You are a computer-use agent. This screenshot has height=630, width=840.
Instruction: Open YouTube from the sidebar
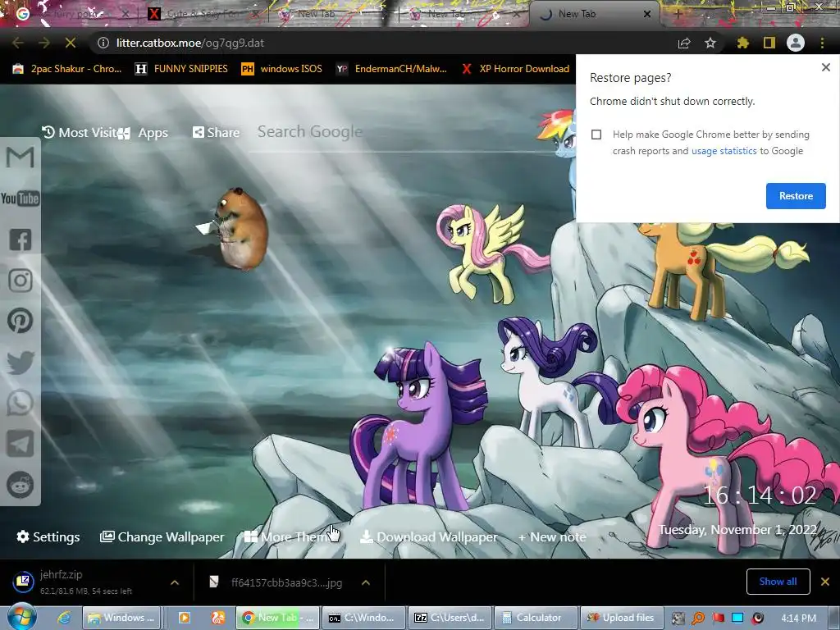pos(21,199)
